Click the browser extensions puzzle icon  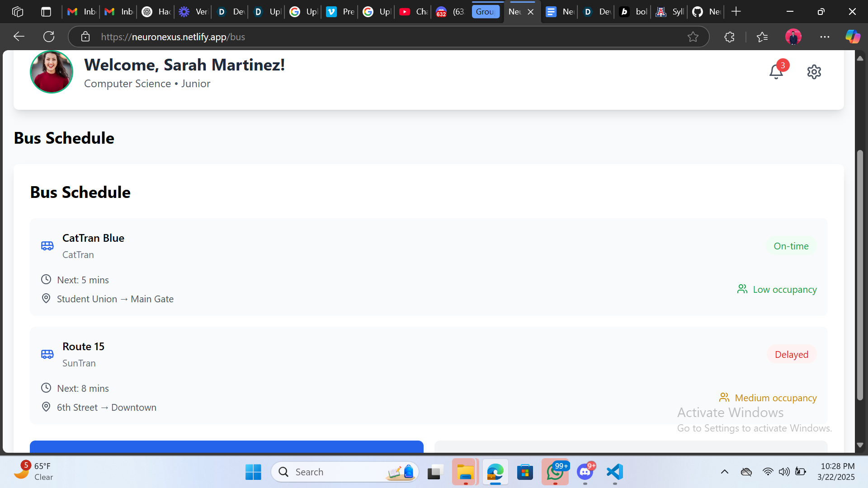729,37
